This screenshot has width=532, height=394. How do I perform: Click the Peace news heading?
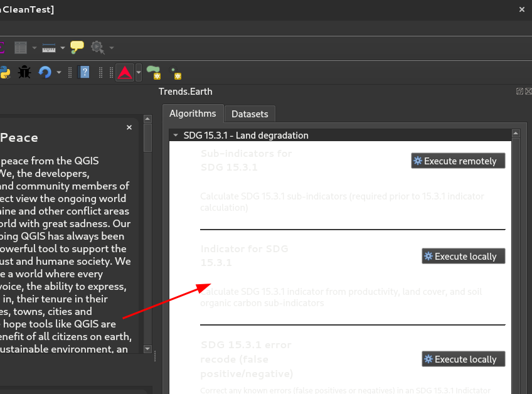pos(19,138)
